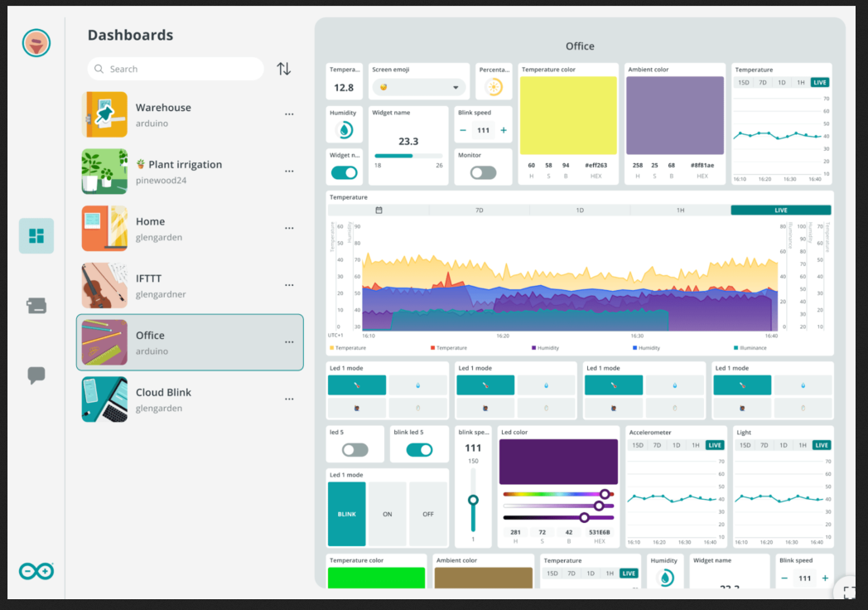The image size is (868, 610).
Task: Open the Screen emoji dropdown
Action: coord(419,87)
